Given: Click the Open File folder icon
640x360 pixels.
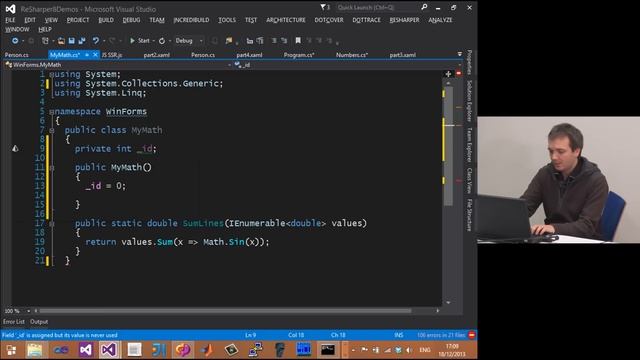Looking at the screenshot, I should click(x=61, y=41).
